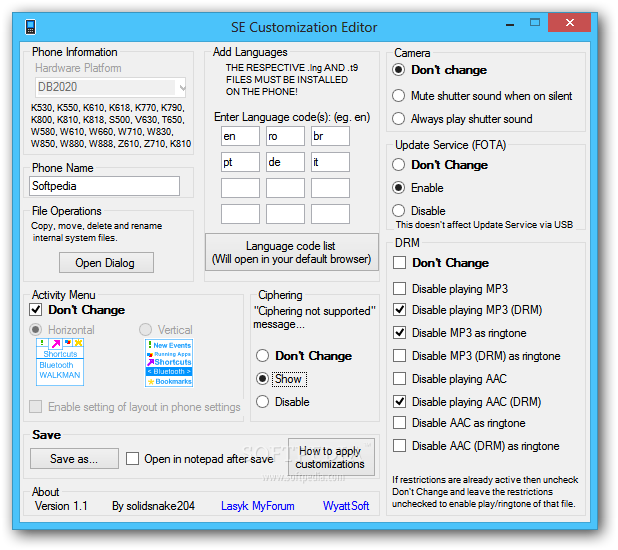Screen dimensions: 618x550
Task: Visit the WyattSoft link
Action: 346,506
